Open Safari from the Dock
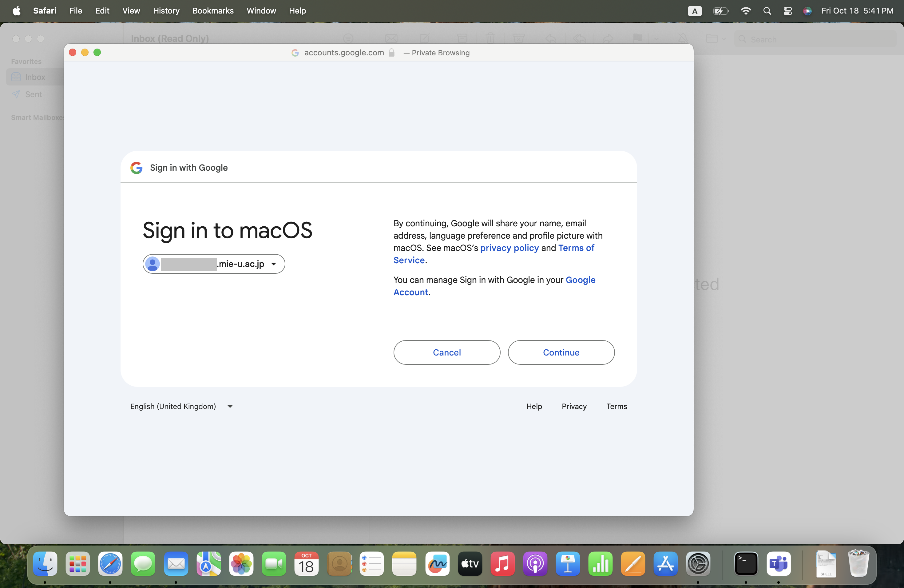904x588 pixels. tap(110, 564)
